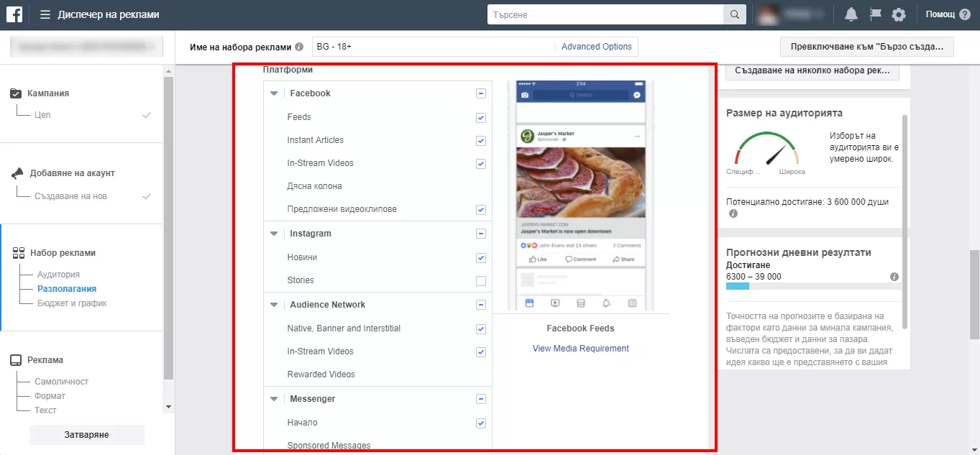Select the Sponsored Messages placement row
Image resolution: width=980 pixels, height=455 pixels.
tap(378, 445)
